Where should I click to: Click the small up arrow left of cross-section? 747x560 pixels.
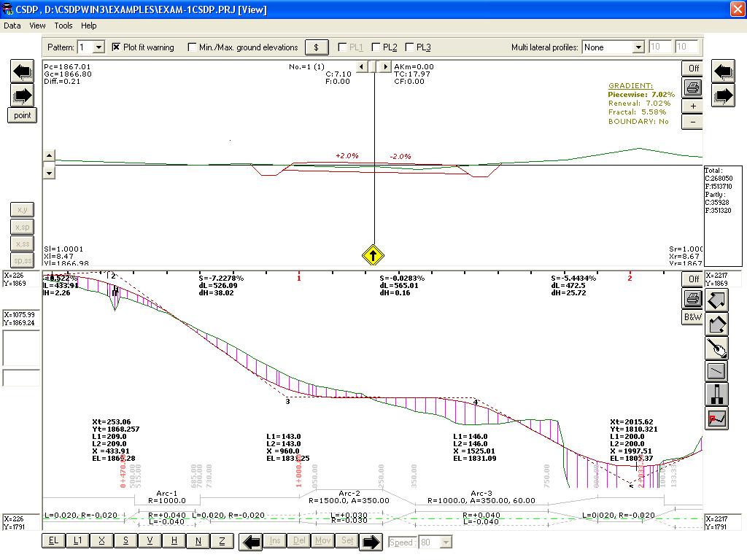[50, 156]
